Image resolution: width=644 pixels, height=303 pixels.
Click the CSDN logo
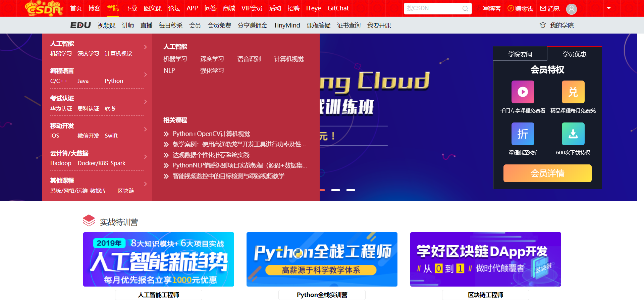click(44, 8)
